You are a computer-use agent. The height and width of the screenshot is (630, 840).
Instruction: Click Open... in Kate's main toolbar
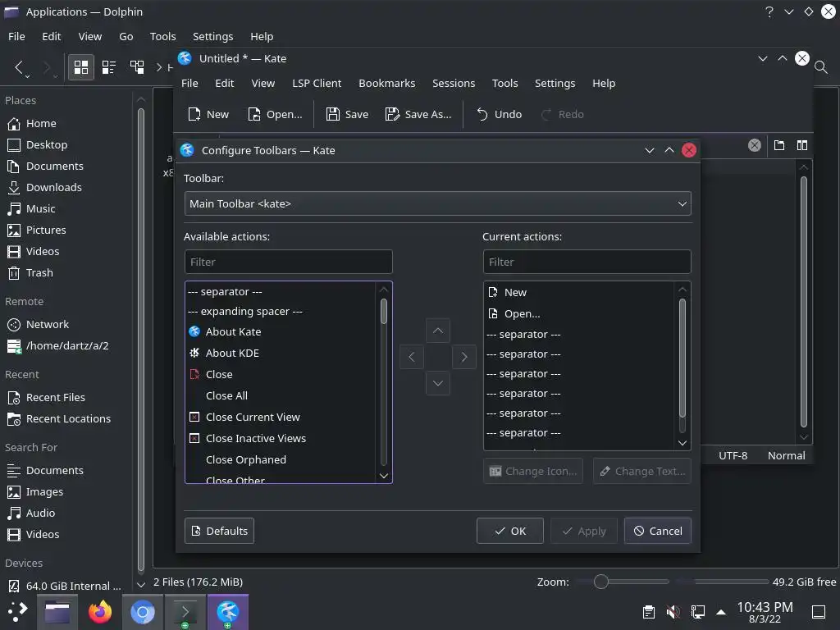pyautogui.click(x=275, y=114)
